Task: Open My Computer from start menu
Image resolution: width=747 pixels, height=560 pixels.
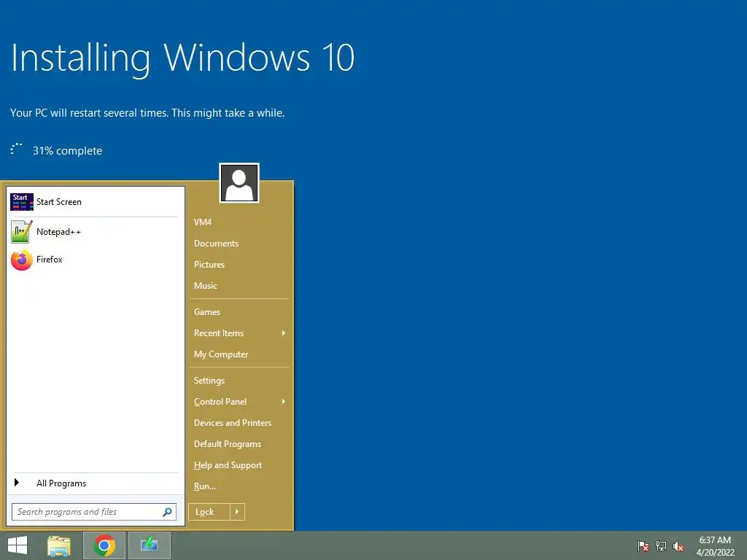Action: tap(221, 354)
